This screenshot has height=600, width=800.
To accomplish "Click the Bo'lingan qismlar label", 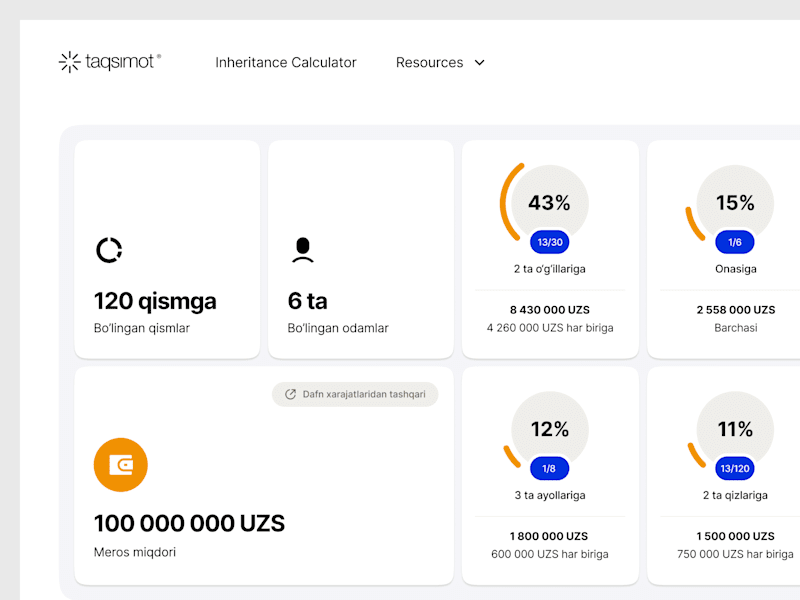I will tap(142, 328).
